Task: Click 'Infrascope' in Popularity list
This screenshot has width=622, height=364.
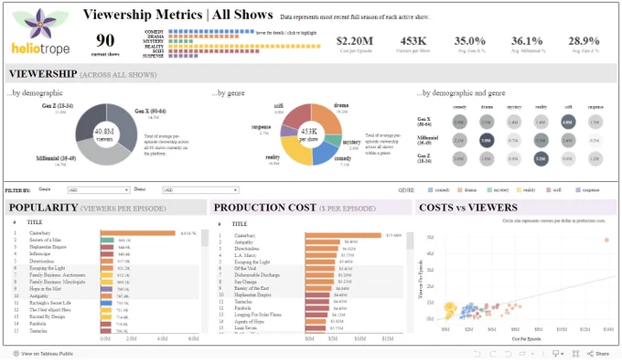Action: pyautogui.click(x=39, y=253)
